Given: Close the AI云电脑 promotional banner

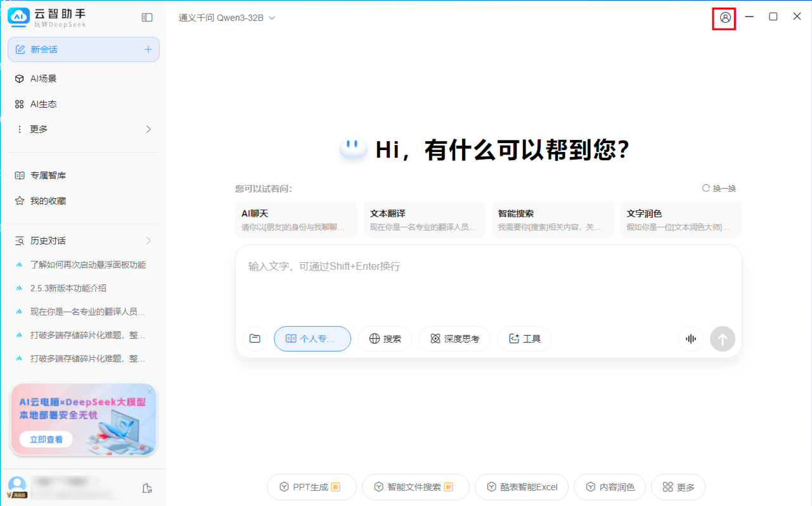Looking at the screenshot, I should 150,392.
